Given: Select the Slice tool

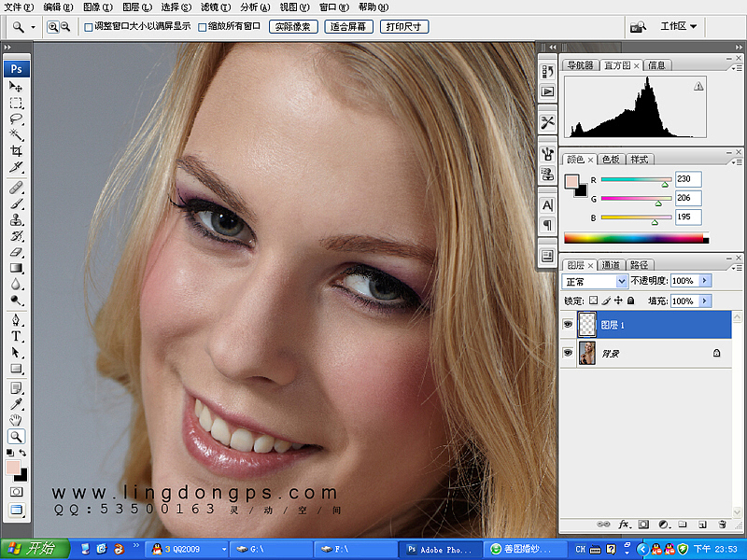Looking at the screenshot, I should tap(16, 167).
